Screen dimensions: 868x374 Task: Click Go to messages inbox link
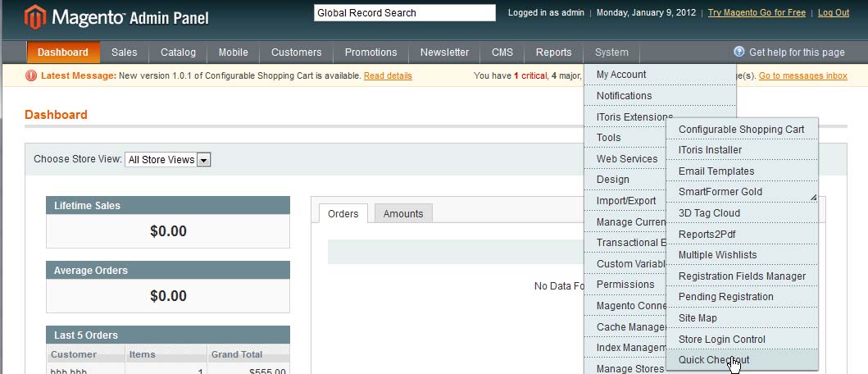tap(802, 76)
